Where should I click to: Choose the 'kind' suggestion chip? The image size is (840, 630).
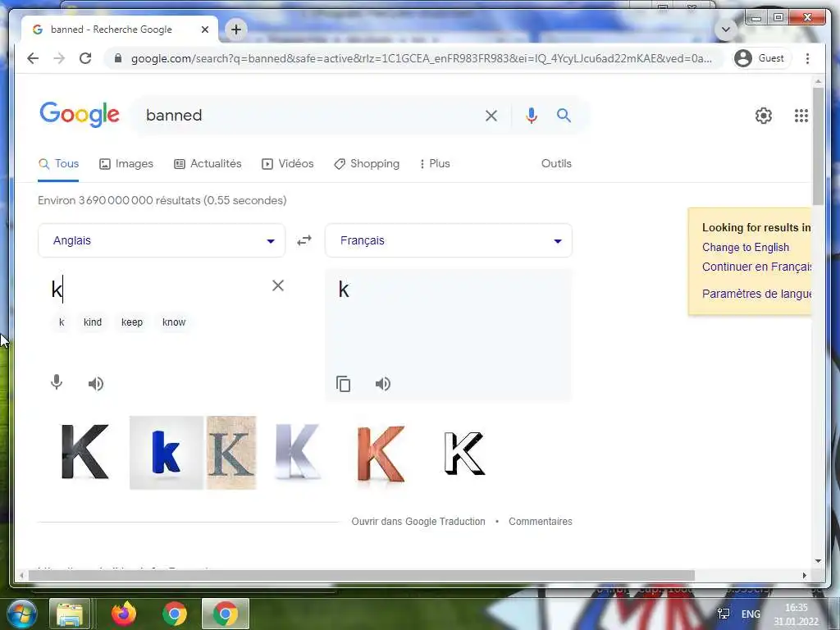[93, 322]
